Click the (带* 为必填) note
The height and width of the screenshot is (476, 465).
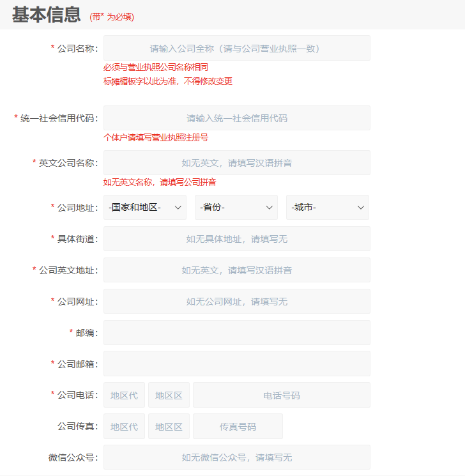pos(112,17)
